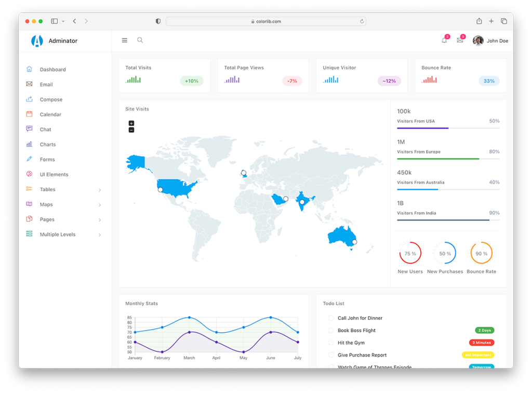
Task: Expand the Tables submenu
Action: pyautogui.click(x=48, y=190)
